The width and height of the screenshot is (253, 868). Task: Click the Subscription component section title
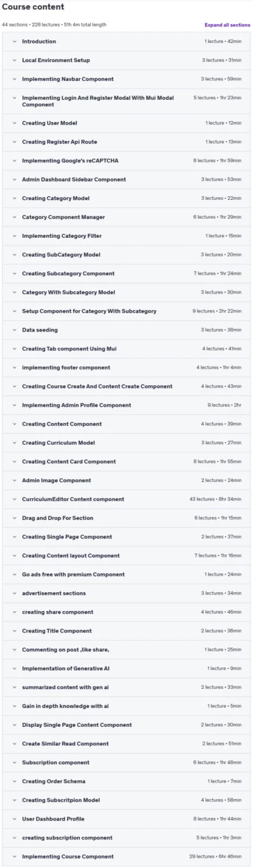point(56,762)
